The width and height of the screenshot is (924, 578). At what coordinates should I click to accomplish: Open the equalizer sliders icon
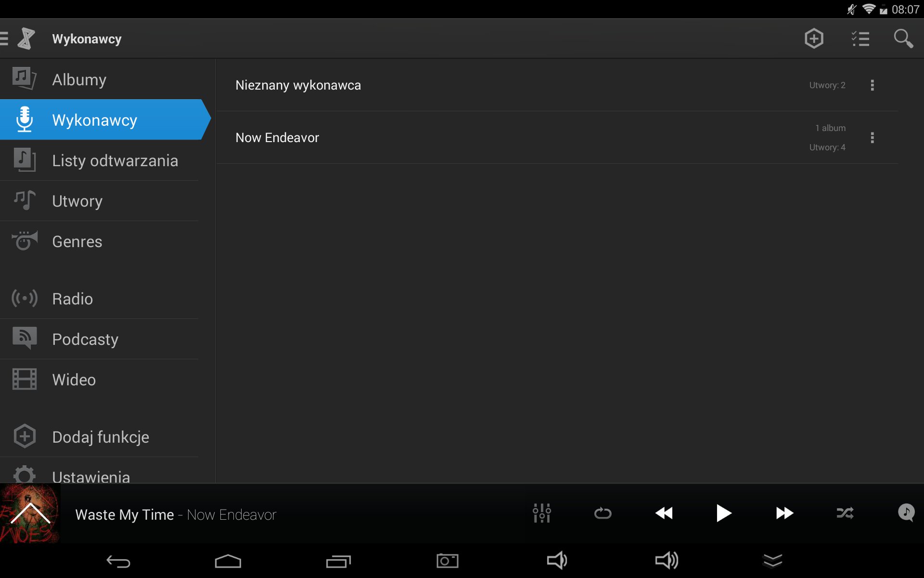coord(541,513)
